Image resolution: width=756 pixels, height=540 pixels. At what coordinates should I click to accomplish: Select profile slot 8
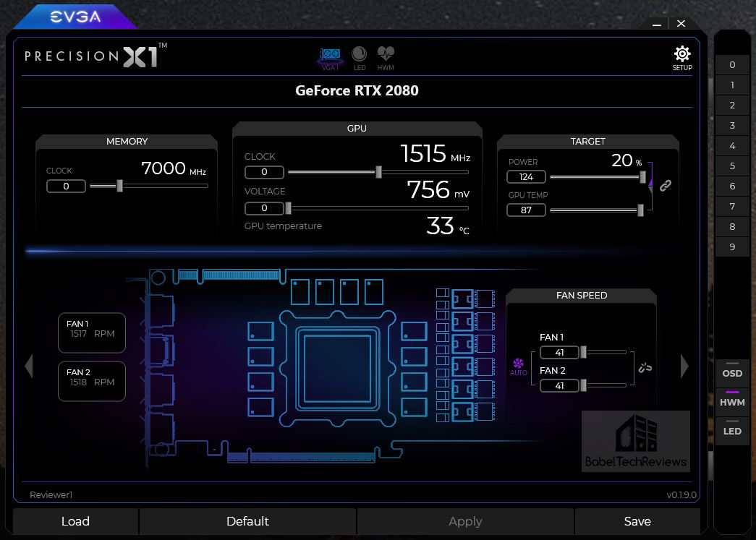coord(732,227)
